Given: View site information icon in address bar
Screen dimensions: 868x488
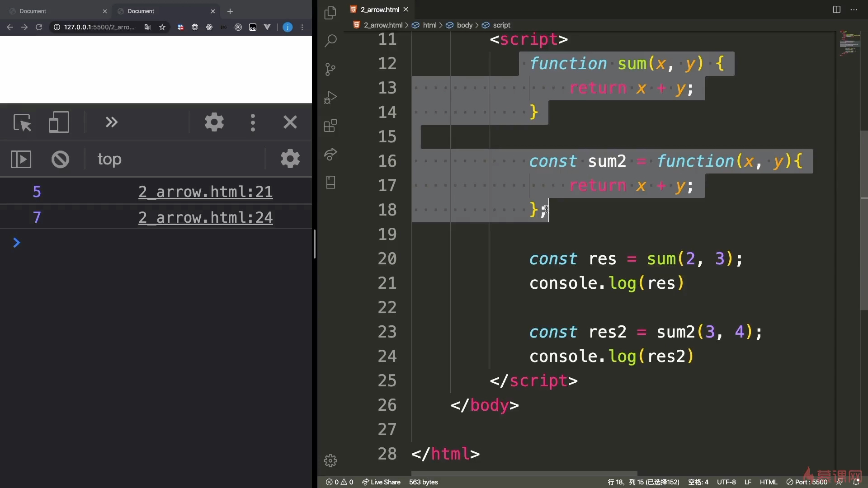Looking at the screenshot, I should click(57, 27).
